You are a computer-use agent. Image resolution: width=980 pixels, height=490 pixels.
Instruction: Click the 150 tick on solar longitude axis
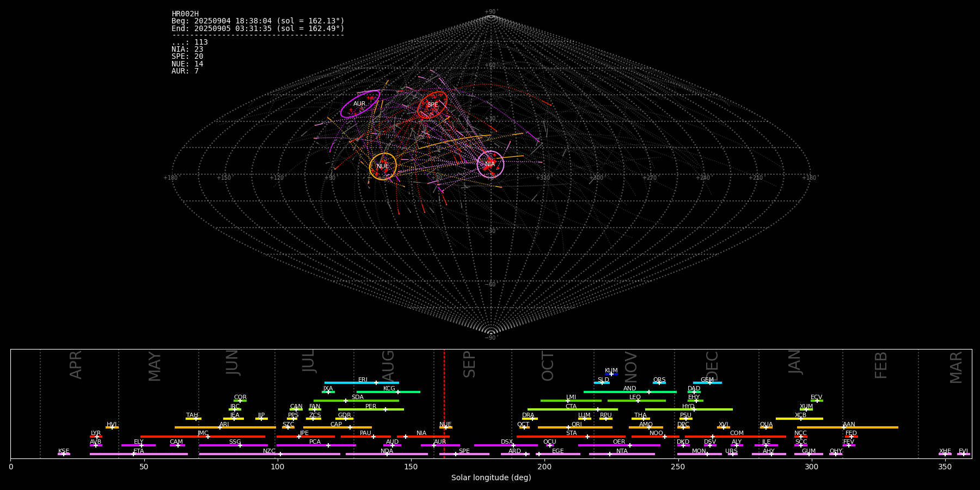[411, 467]
